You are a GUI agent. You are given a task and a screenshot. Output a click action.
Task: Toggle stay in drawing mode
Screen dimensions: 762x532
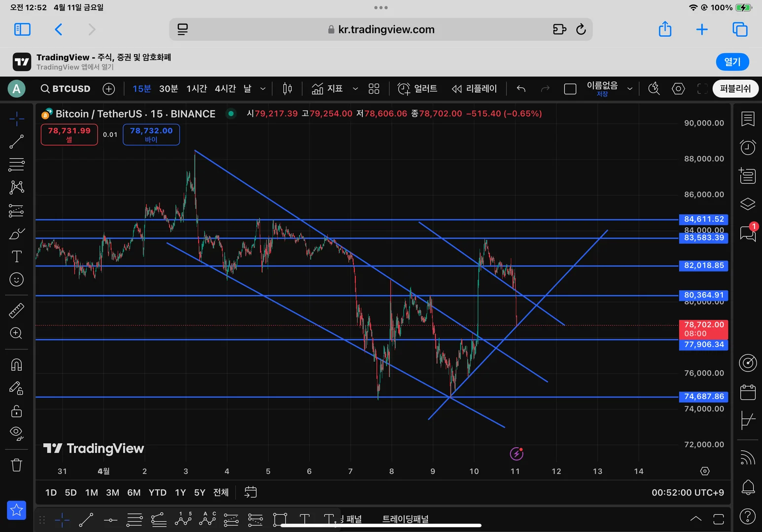click(16, 388)
